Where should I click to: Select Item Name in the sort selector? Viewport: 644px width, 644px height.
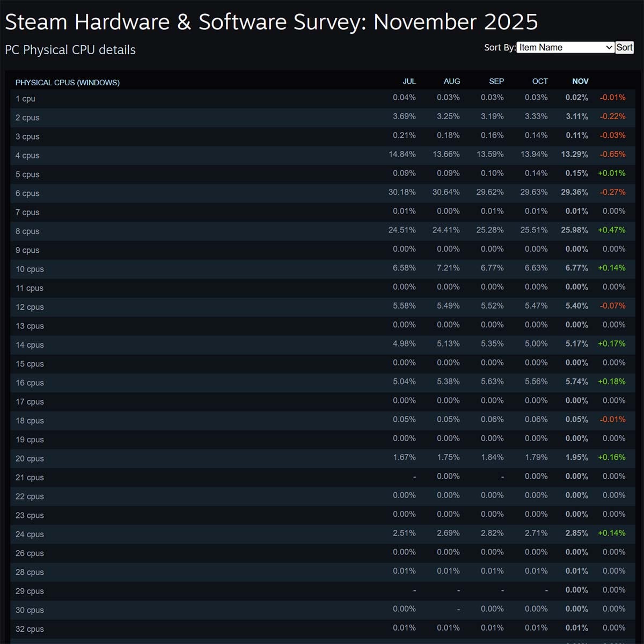tap(564, 47)
